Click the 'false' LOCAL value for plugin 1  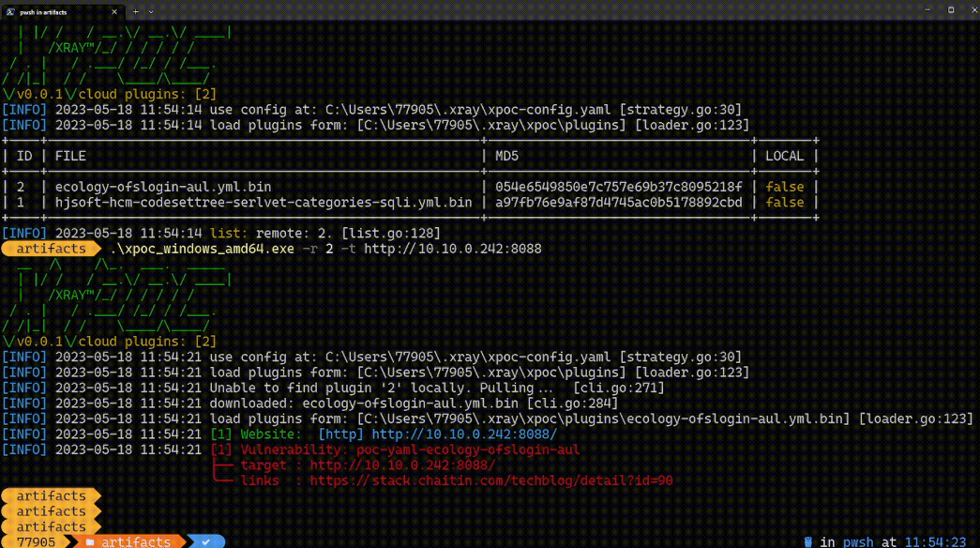[x=785, y=203]
